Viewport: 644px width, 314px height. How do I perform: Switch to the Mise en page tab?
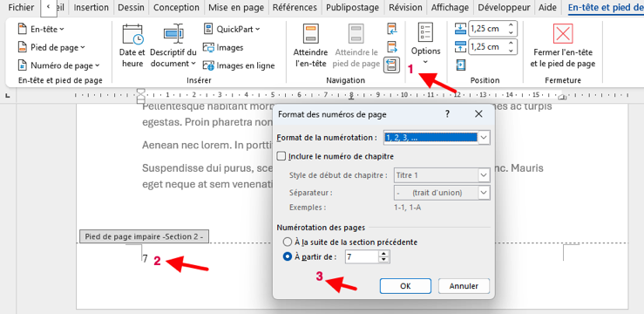(x=235, y=7)
